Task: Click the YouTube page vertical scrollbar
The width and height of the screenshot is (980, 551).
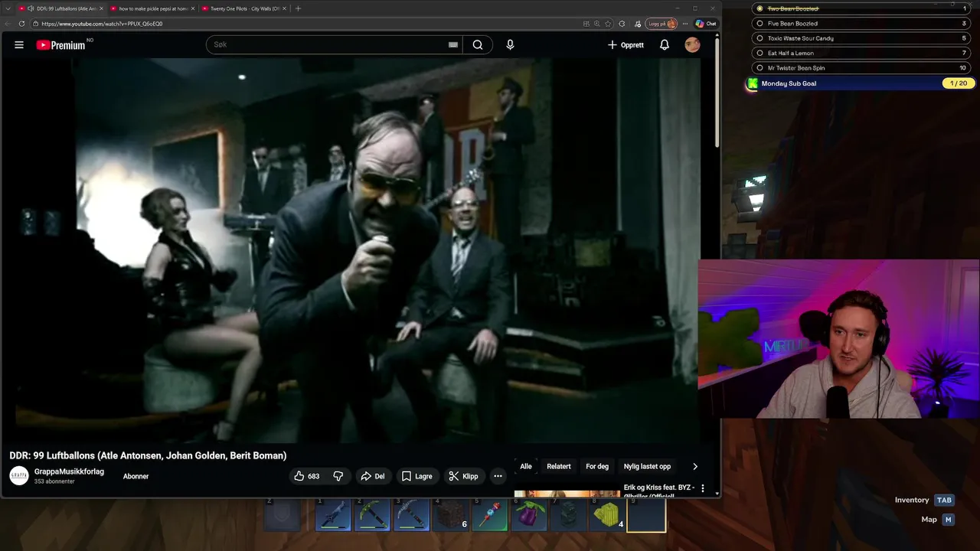Action: pos(717,92)
